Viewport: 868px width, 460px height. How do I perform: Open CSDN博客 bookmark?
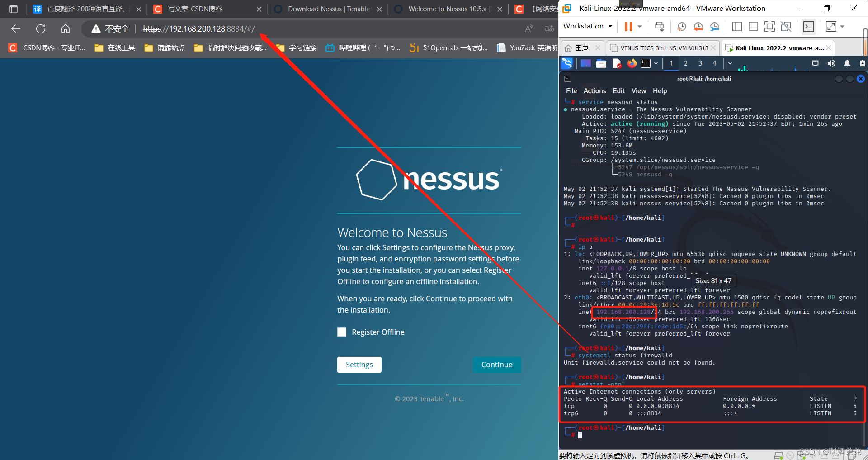[x=47, y=48]
